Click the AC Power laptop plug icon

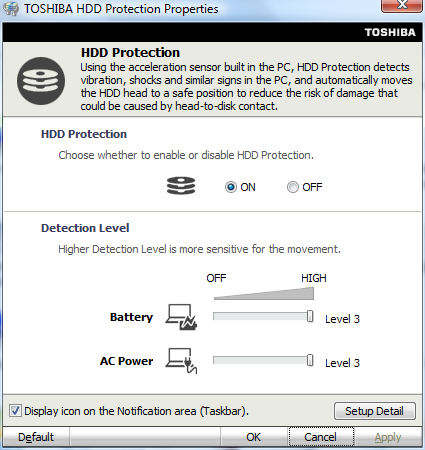[181, 361]
